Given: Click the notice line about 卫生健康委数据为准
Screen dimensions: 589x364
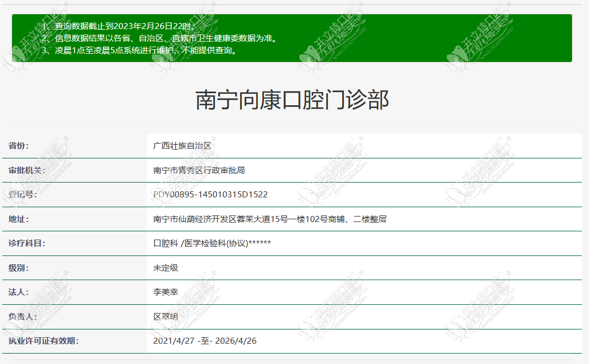Looking at the screenshot, I should [161, 38].
